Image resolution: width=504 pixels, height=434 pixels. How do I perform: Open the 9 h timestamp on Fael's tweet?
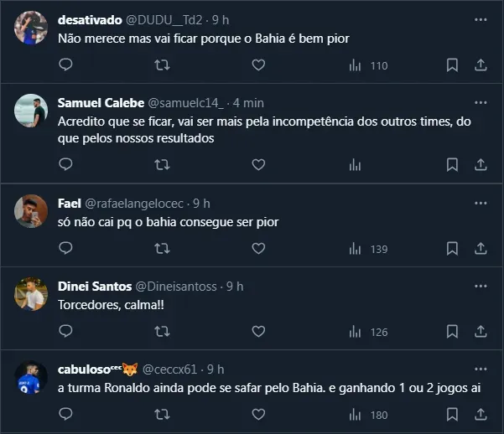[x=201, y=203]
